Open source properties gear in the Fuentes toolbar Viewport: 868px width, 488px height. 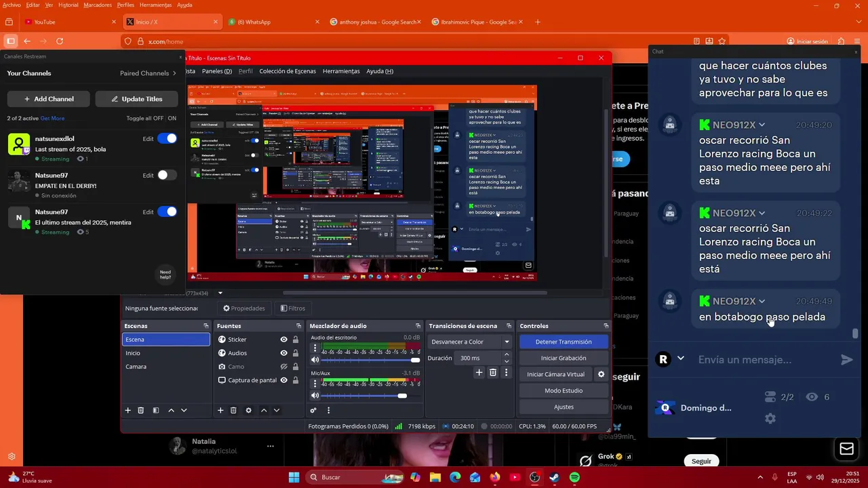[x=248, y=410]
